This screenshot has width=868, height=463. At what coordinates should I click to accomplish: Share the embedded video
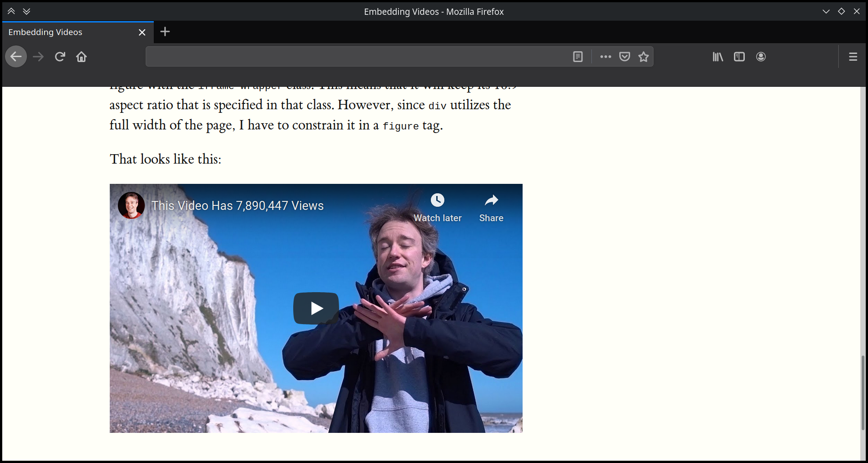pos(491,208)
